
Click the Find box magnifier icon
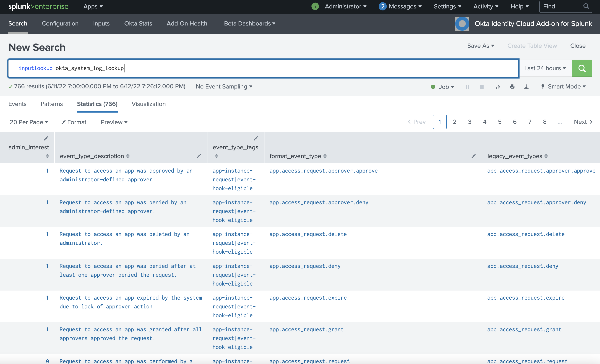[586, 6]
